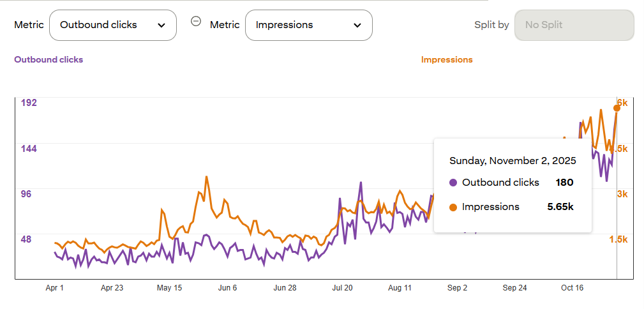The width and height of the screenshot is (644, 309).
Task: Click the 5.65k impressions value in the tooltip
Action: tap(560, 207)
